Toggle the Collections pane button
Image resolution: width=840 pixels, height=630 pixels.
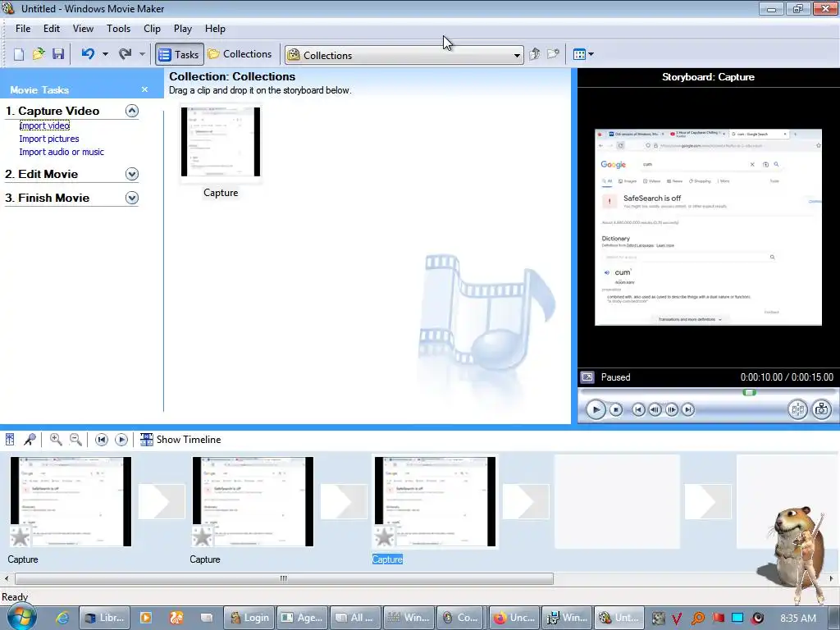point(240,54)
